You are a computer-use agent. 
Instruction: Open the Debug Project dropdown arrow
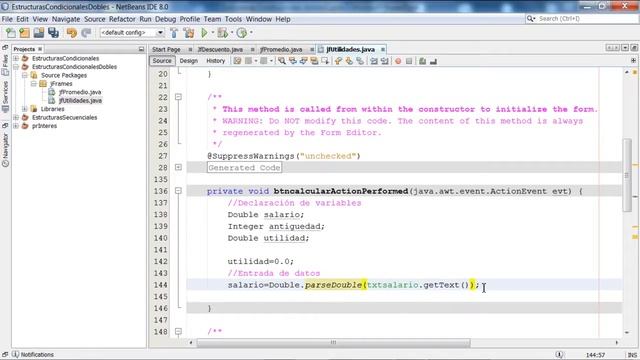[232, 33]
